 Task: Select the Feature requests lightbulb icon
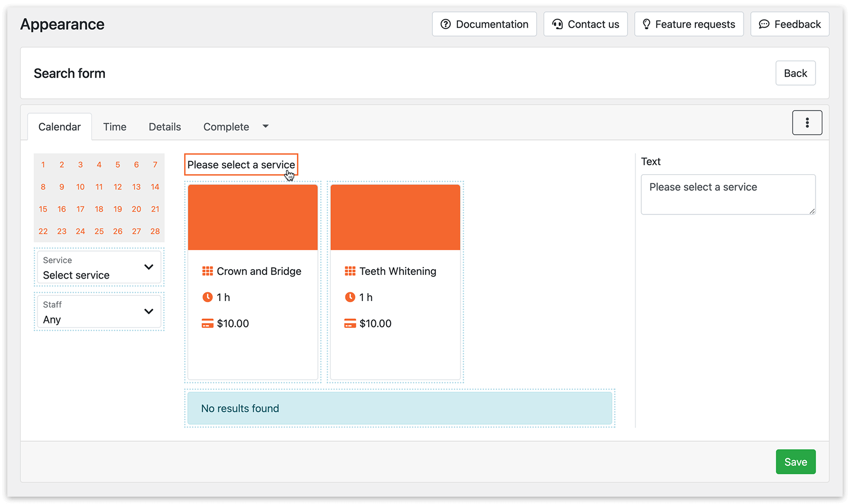tap(647, 24)
